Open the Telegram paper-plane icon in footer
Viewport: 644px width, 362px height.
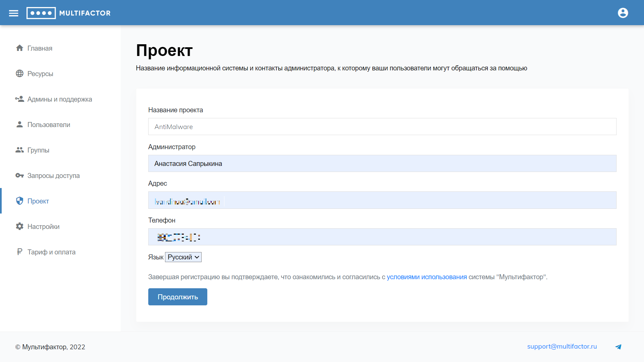pos(618,347)
